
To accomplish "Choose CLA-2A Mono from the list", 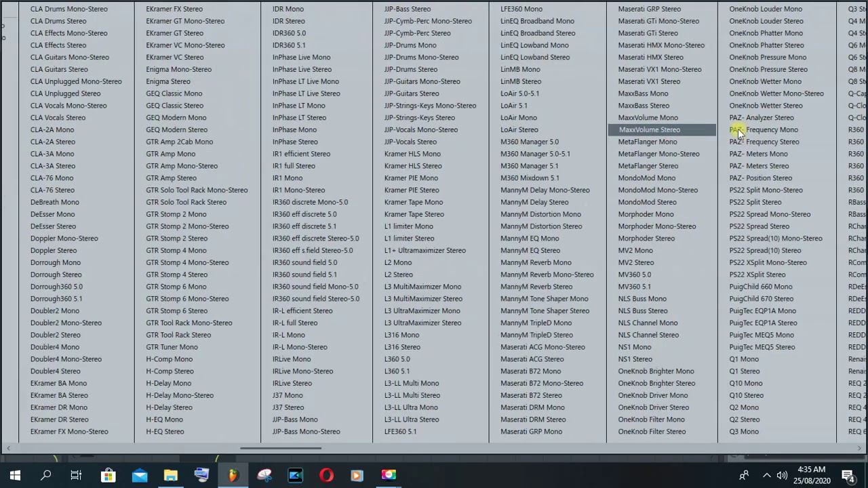I will click(x=52, y=129).
